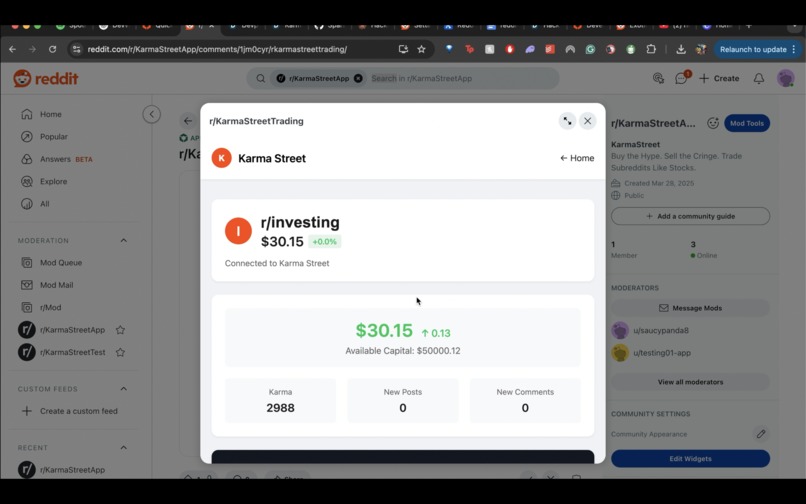Open Mod Tools
This screenshot has height=504, width=806.
[x=747, y=123]
